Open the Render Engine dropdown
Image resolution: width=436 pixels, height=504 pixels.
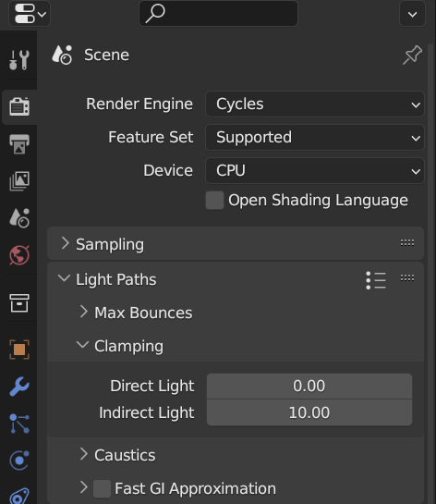pyautogui.click(x=315, y=104)
